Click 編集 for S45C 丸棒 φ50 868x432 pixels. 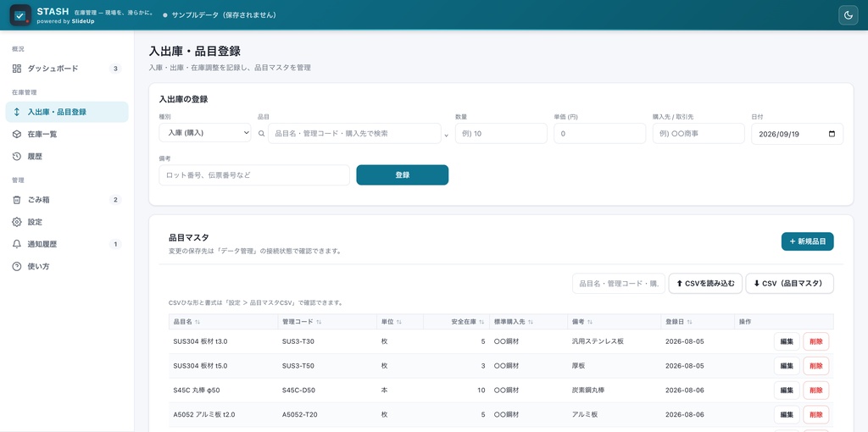pos(787,390)
